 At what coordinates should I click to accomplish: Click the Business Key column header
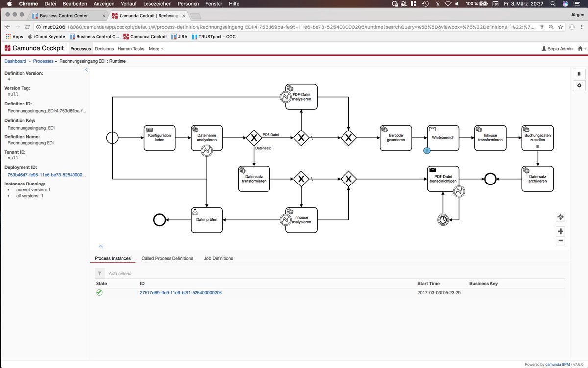[x=484, y=283]
